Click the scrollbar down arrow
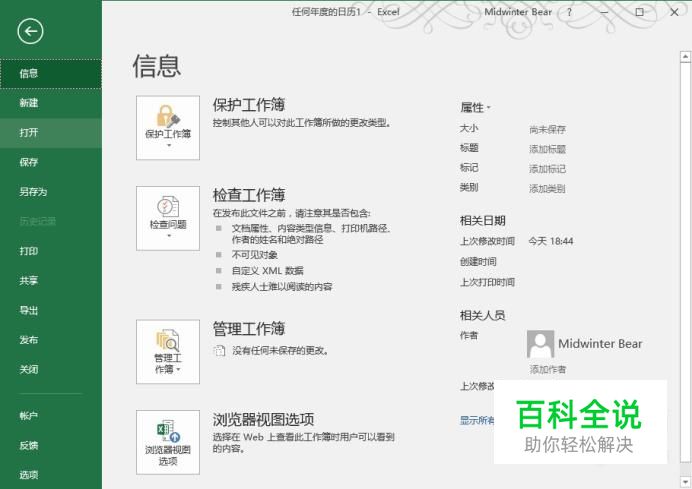This screenshot has height=489, width=692. click(x=685, y=481)
